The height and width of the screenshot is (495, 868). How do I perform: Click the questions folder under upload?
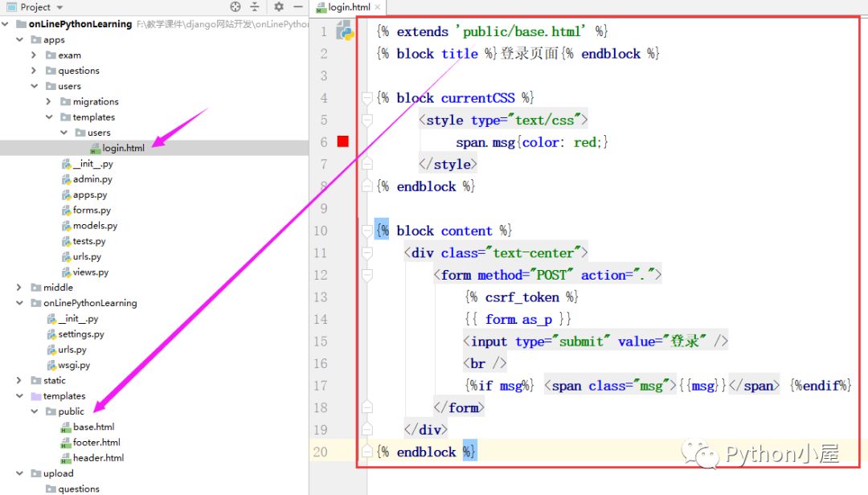tap(79, 489)
